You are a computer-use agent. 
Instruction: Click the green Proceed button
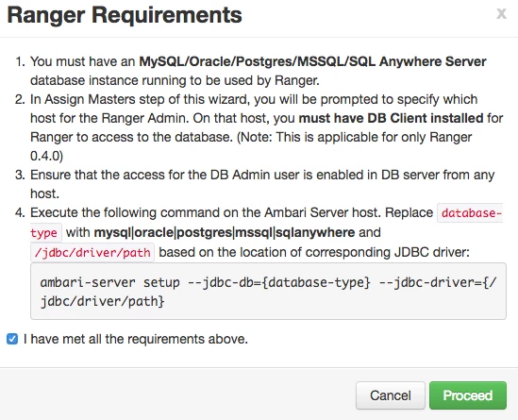pos(467,395)
